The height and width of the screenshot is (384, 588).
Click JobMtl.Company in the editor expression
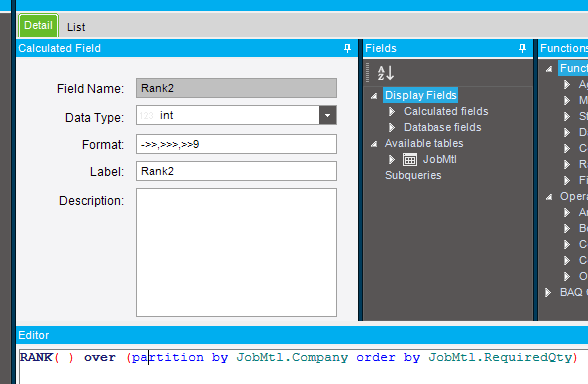[x=292, y=357]
